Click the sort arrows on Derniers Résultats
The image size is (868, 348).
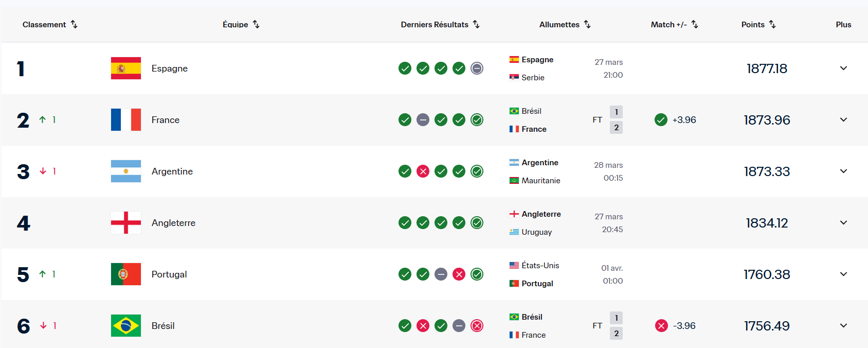(476, 24)
